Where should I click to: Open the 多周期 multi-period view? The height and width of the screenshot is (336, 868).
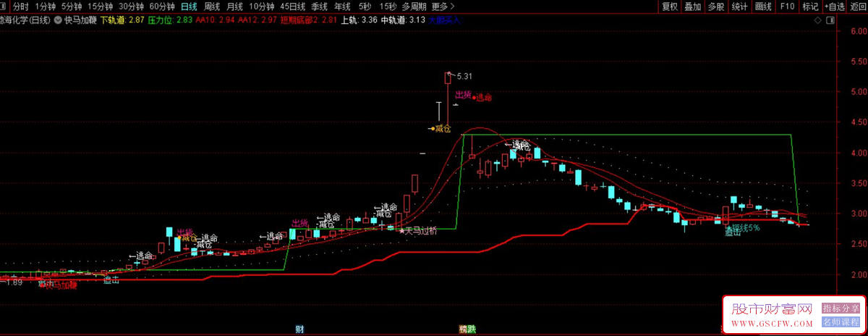(x=415, y=7)
